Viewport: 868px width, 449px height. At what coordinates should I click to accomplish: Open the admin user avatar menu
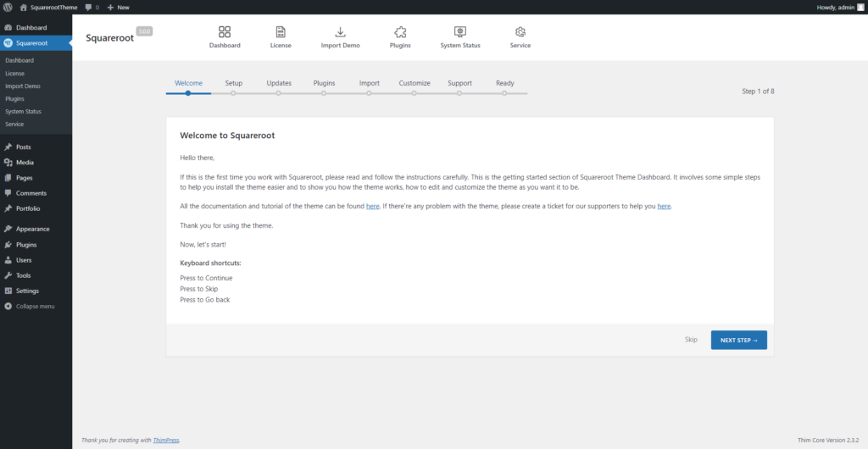coord(860,8)
